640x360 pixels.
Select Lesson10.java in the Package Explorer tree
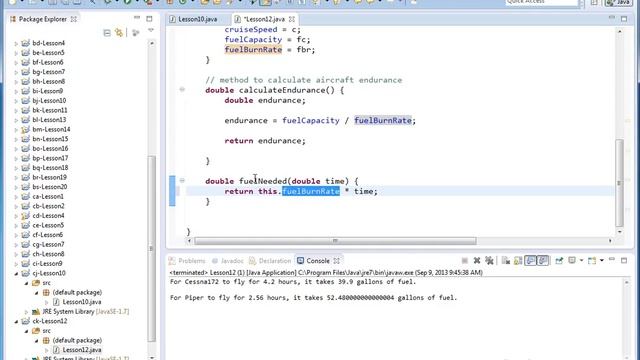[x=82, y=302]
